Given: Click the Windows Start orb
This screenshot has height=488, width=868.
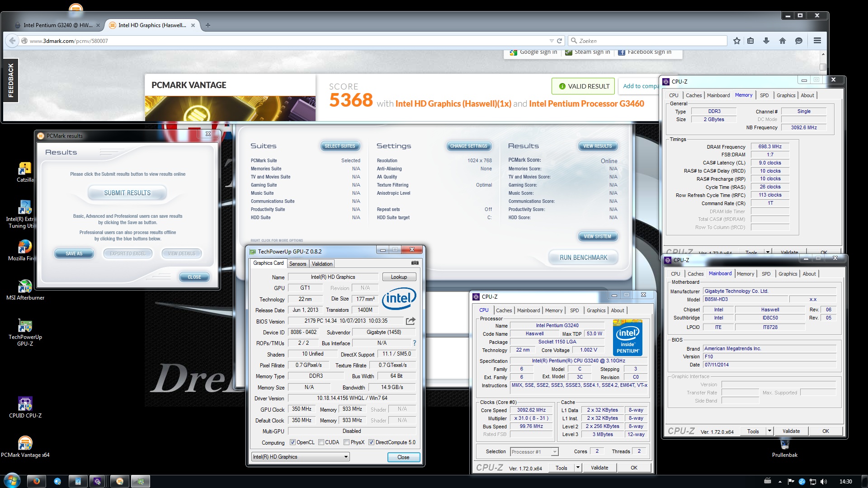Looking at the screenshot, I should [x=12, y=481].
